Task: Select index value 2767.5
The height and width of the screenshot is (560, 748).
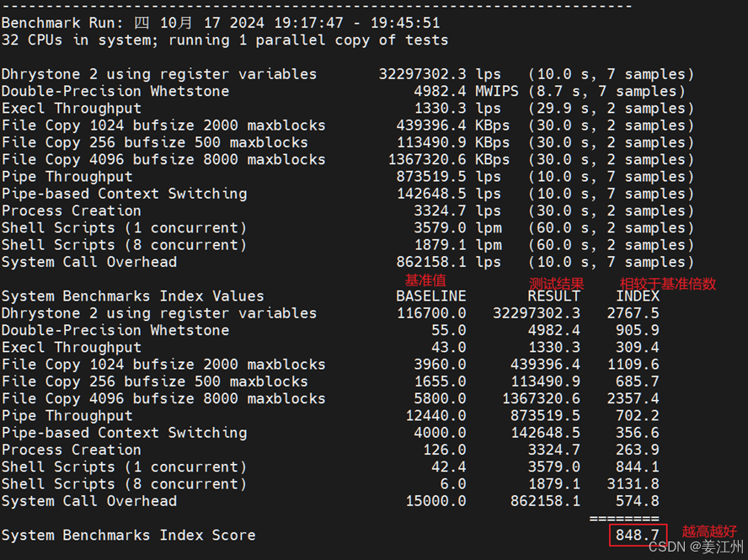Action: pos(633,314)
